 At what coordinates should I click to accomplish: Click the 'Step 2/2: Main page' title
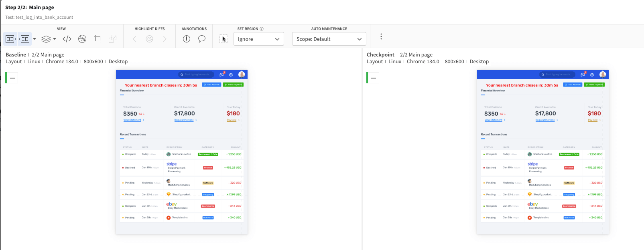pos(30,7)
